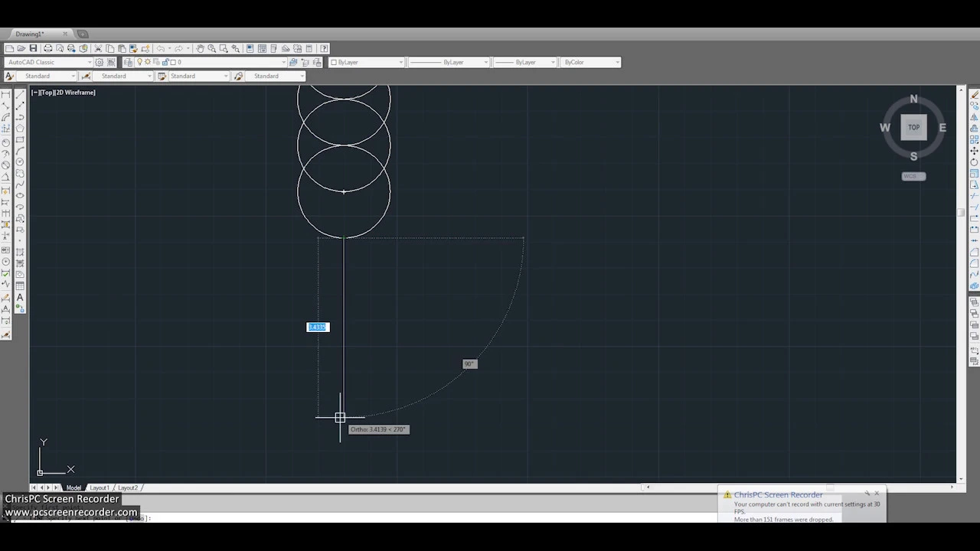
Task: Select the Mirror tool in Modify toolbar
Action: click(x=975, y=117)
